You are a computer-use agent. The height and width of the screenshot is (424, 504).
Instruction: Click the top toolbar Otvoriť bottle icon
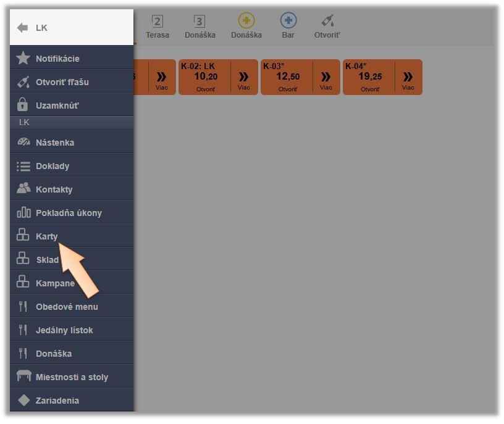click(327, 21)
